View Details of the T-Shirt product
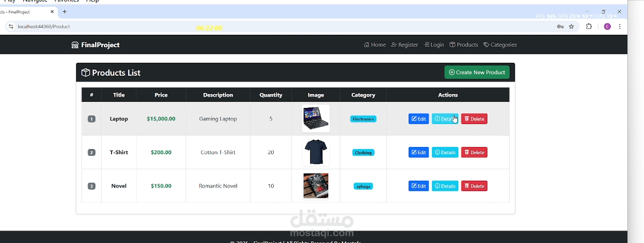The image size is (644, 243). pyautogui.click(x=445, y=152)
